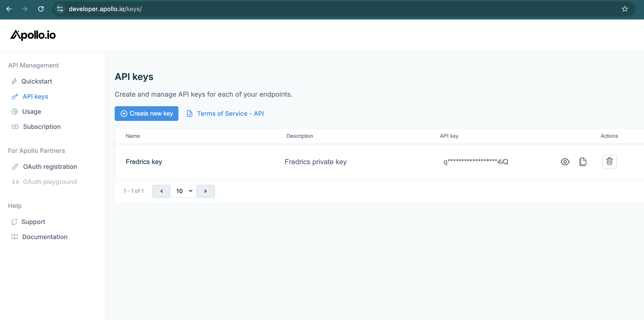This screenshot has height=320, width=644.
Task: Go to the next page of keys
Action: (206, 191)
